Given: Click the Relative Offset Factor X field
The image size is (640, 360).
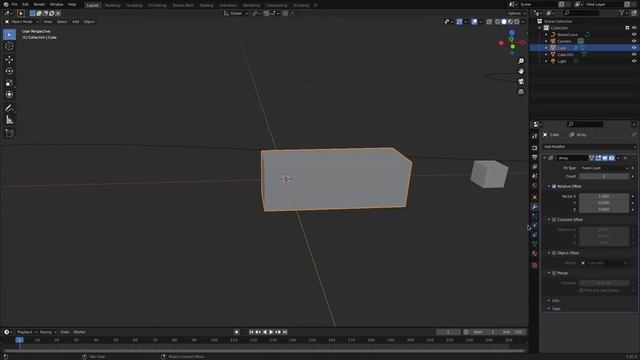Looking at the screenshot, I should [604, 196].
